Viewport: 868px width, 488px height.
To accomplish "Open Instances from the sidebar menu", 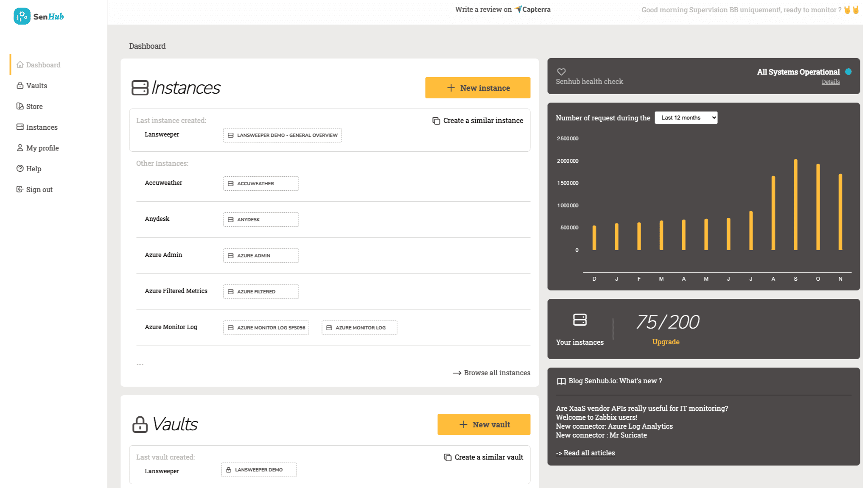I will pyautogui.click(x=37, y=127).
